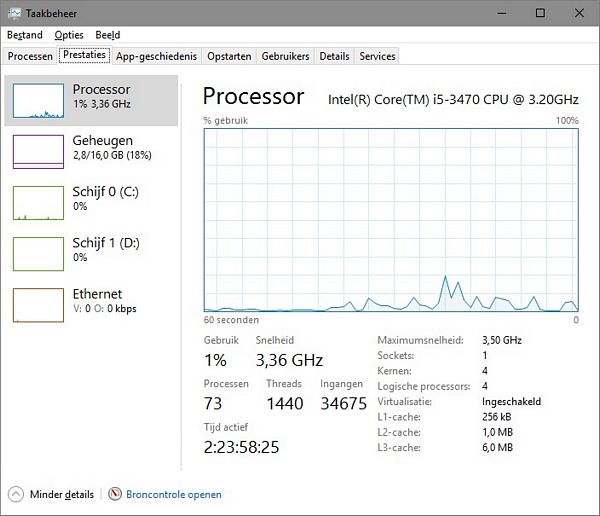
Task: Click the Broncontrole openen link
Action: click(174, 494)
